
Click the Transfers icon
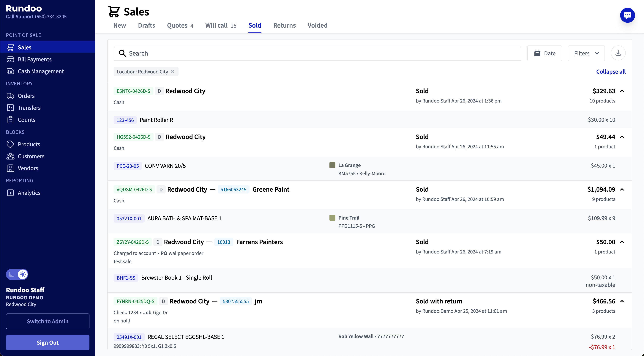(10, 108)
